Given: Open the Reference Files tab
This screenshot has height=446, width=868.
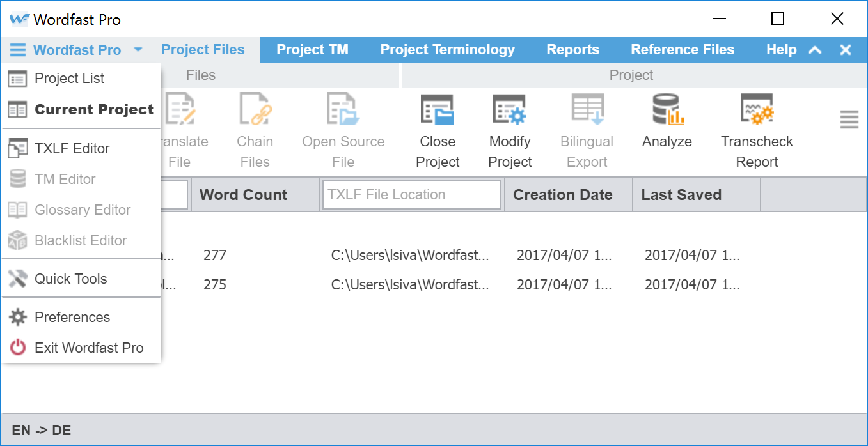Looking at the screenshot, I should pyautogui.click(x=682, y=50).
